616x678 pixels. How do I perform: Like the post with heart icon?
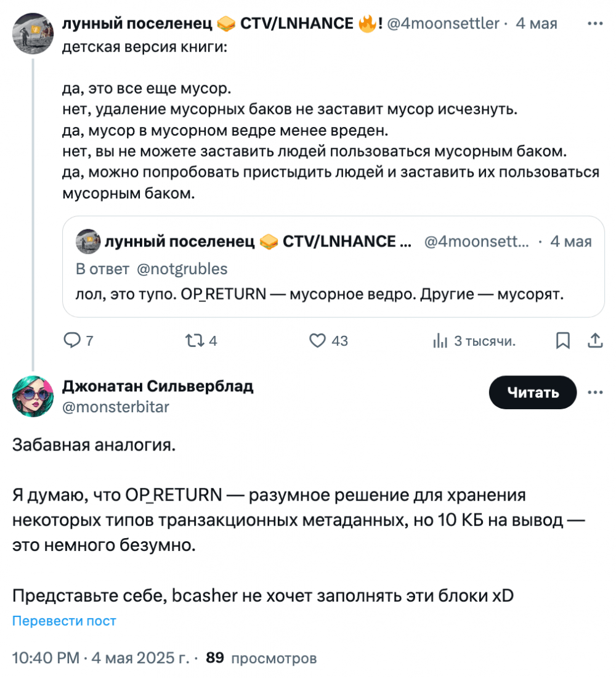(x=317, y=341)
